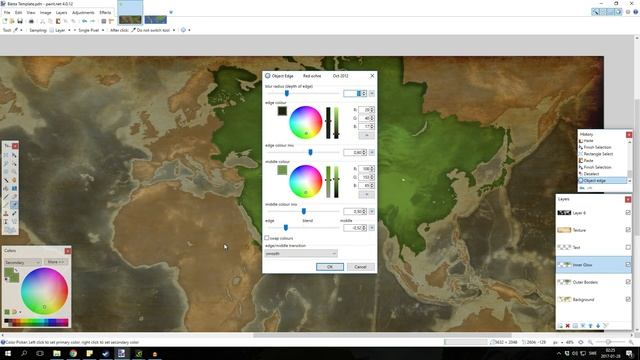Click the Print icon in toolbar
Screen dimensions: 640x360
pos(31,21)
